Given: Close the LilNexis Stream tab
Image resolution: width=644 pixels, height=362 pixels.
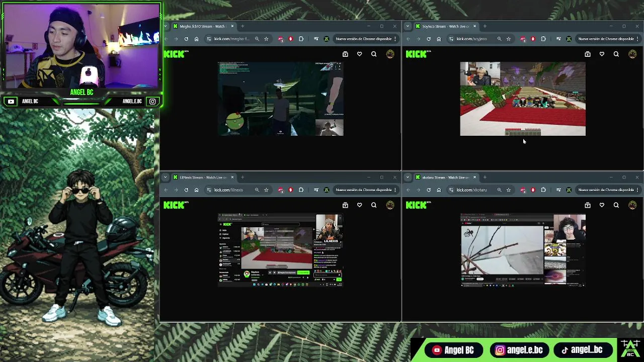Looking at the screenshot, I should [x=232, y=177].
